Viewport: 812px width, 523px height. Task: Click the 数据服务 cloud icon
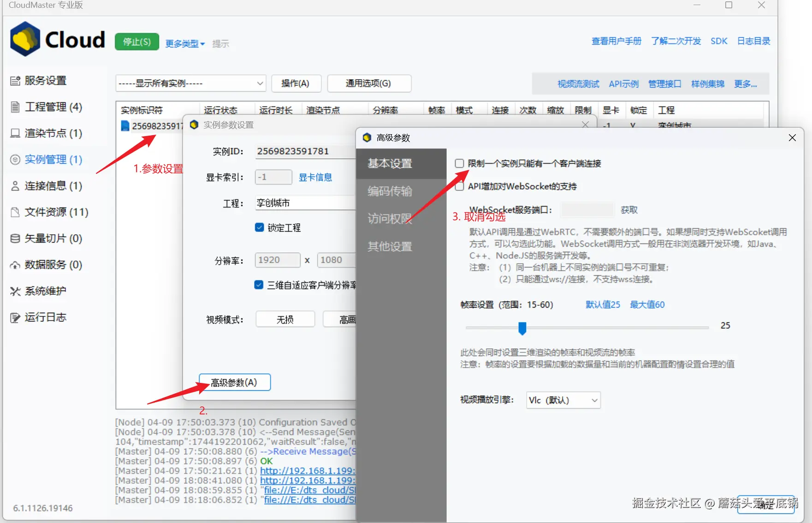pos(15,265)
